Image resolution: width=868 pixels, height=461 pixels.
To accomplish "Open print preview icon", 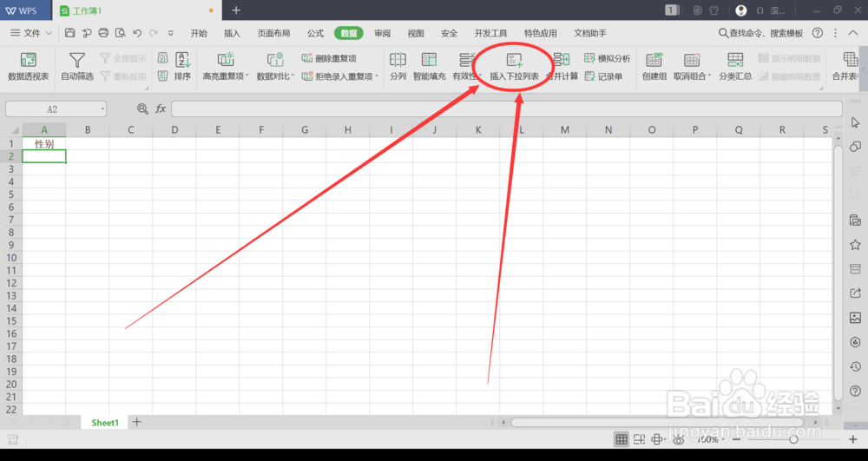I will pos(120,33).
